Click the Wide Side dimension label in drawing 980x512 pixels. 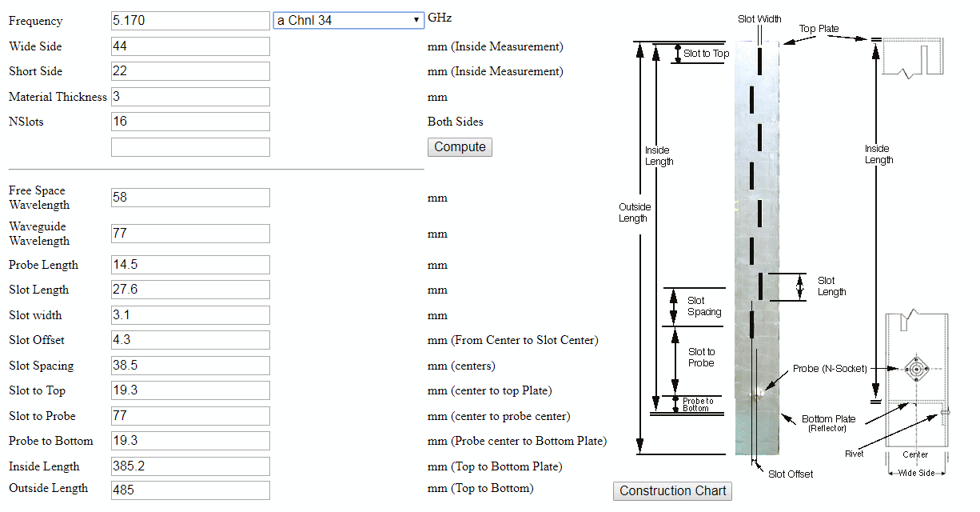point(916,473)
